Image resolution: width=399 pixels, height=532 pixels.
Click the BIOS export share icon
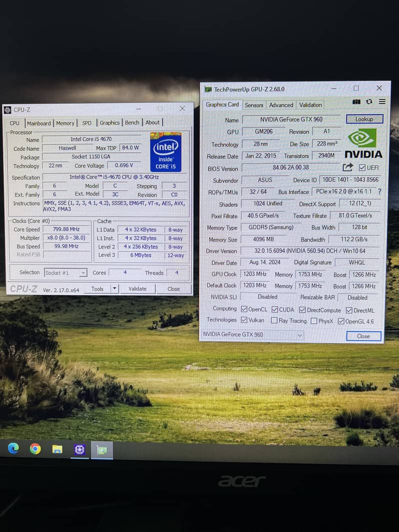tap(348, 167)
